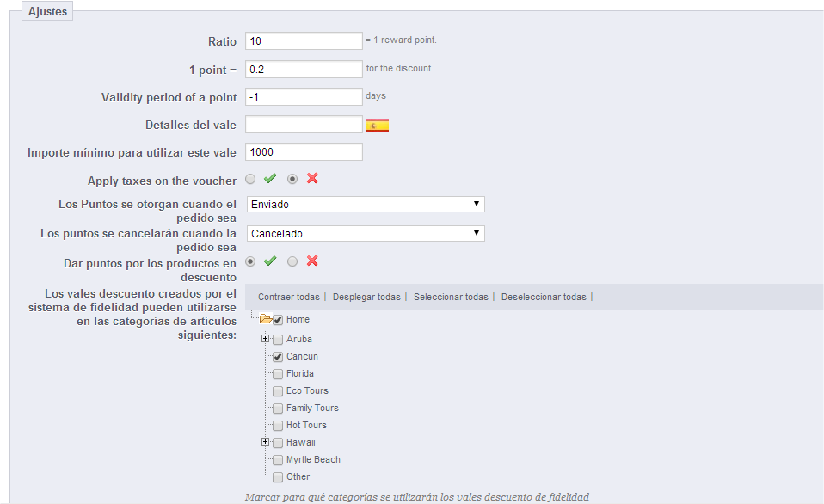Check the Florida category checkbox
Image resolution: width=824 pixels, height=504 pixels.
click(x=278, y=374)
